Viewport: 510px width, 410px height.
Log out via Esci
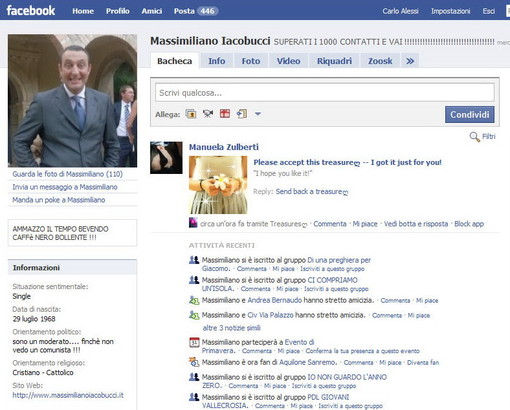(x=489, y=11)
